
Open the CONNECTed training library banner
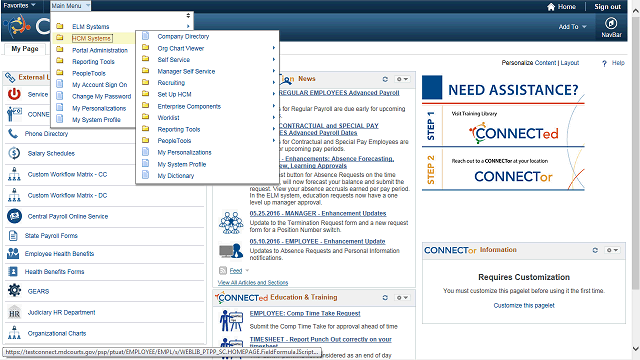tap(513, 133)
